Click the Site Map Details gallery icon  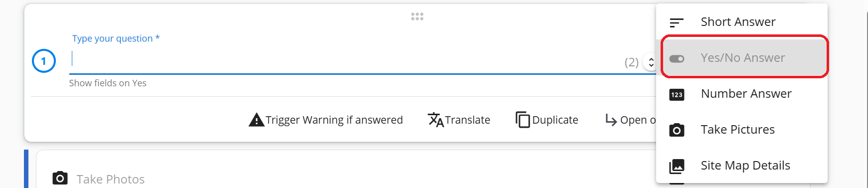tap(677, 166)
